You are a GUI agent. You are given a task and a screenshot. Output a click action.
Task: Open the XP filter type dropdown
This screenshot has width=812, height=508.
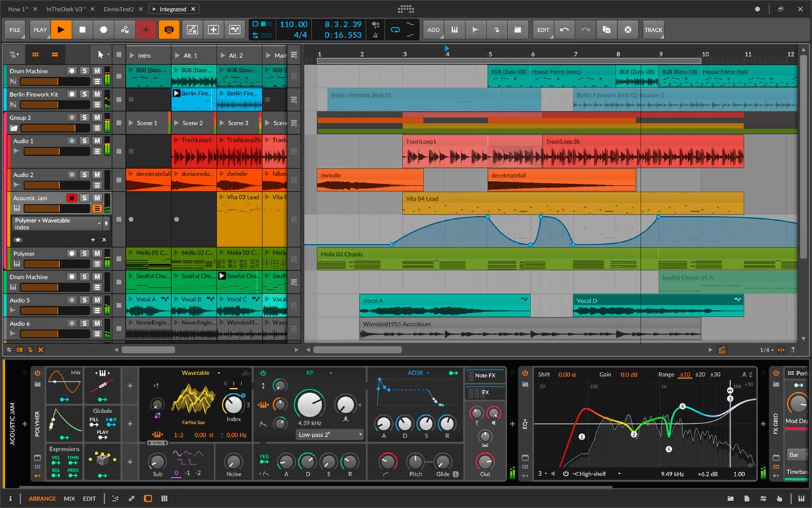pyautogui.click(x=319, y=373)
